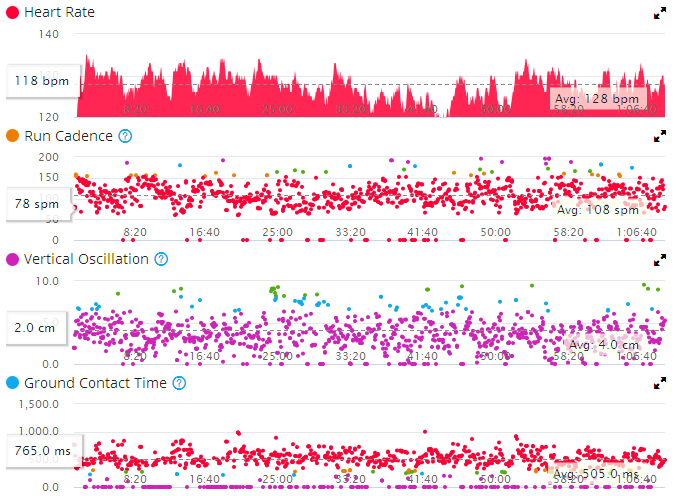Expand the Ground Contact Time chart to fullscreen

point(659,383)
